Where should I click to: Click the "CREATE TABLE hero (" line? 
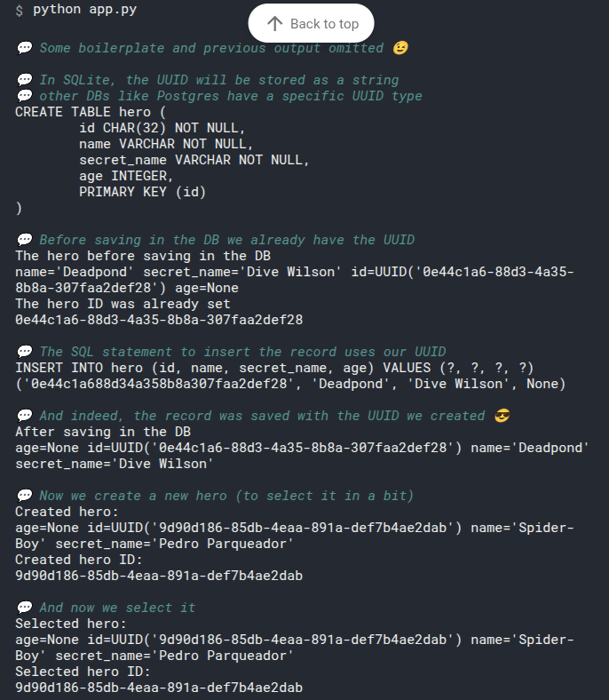click(x=91, y=112)
